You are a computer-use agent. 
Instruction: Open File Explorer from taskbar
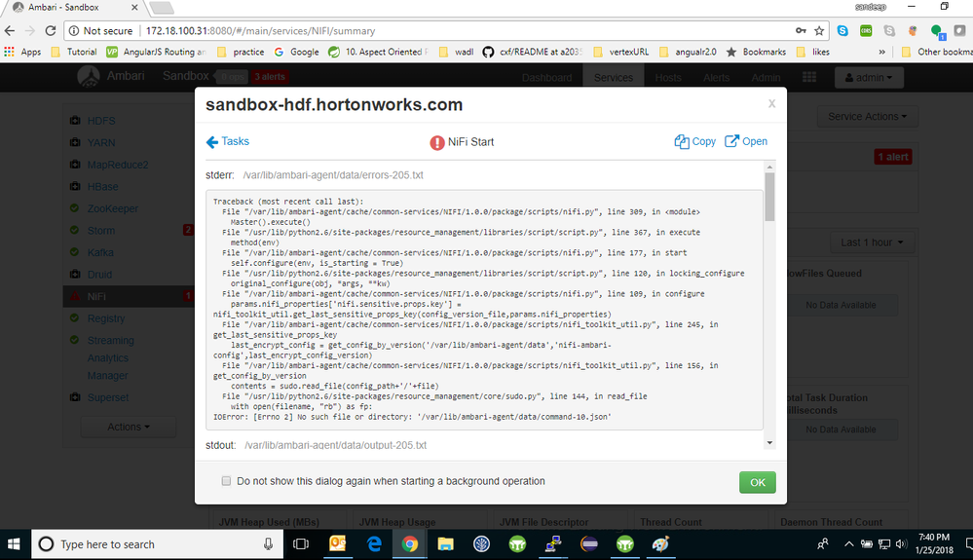[445, 544]
